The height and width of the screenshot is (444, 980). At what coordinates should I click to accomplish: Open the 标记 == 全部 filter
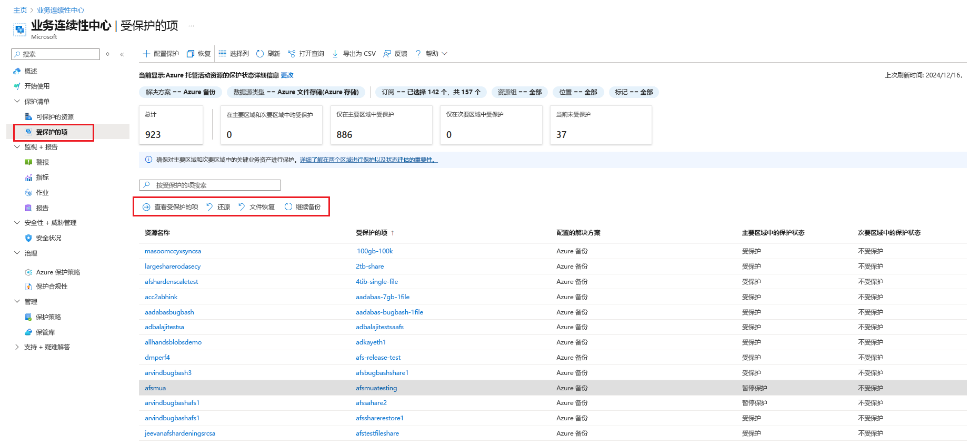634,92
